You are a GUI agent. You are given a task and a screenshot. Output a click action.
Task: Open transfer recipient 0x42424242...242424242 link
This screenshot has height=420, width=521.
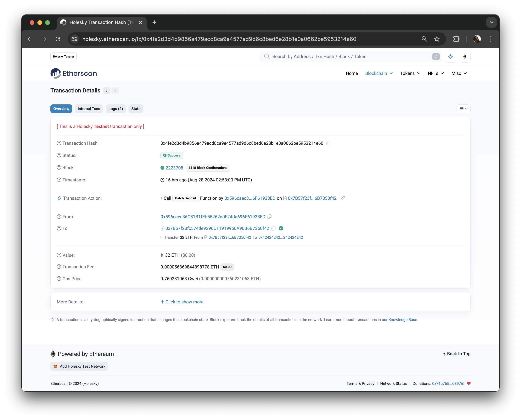click(281, 237)
